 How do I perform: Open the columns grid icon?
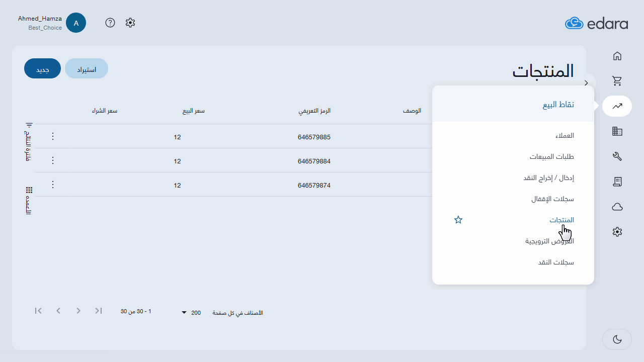29,190
